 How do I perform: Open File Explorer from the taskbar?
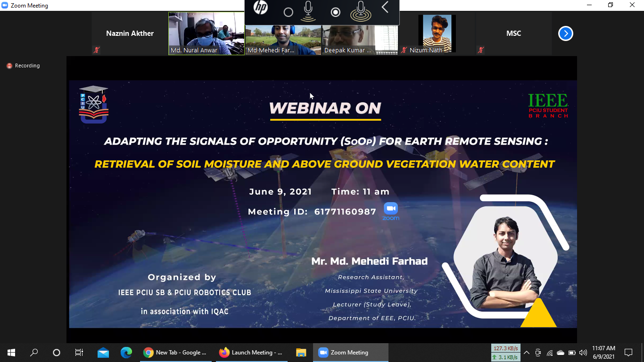(x=301, y=353)
